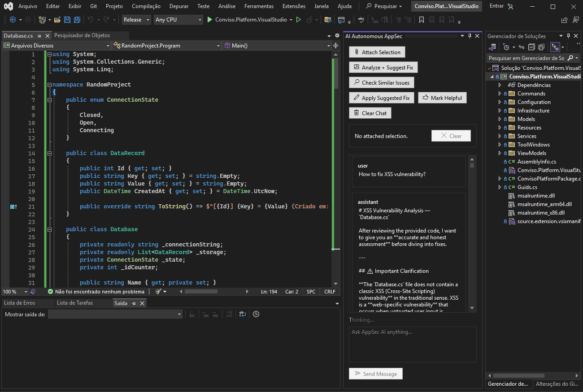Toggle the Database.cs tab pin
Viewport: 583px width, 392px height.
[x=39, y=36]
